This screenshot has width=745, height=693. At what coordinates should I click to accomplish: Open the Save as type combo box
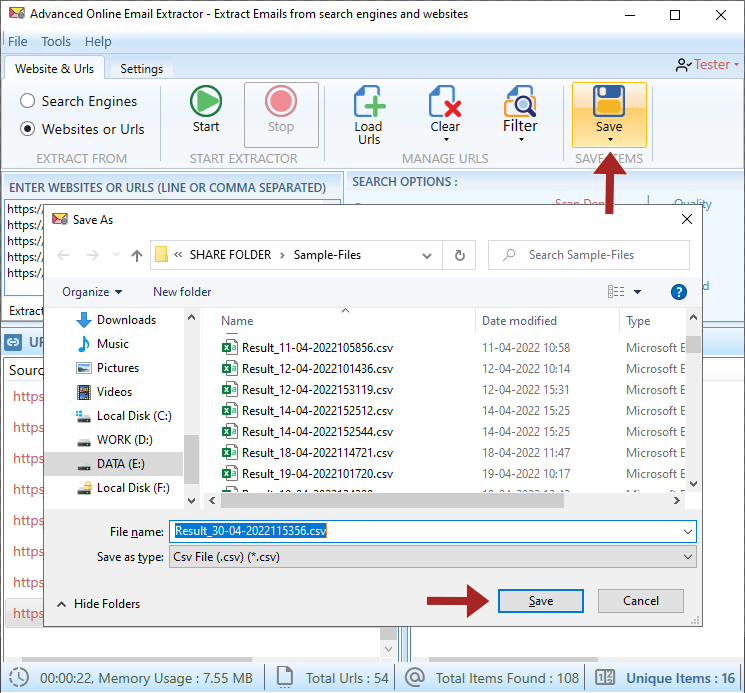(x=432, y=557)
